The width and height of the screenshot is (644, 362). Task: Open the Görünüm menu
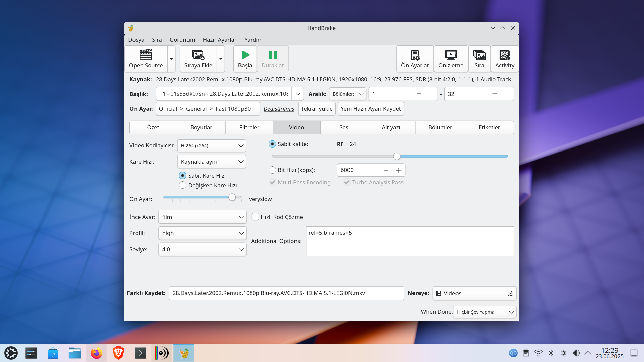pos(182,40)
